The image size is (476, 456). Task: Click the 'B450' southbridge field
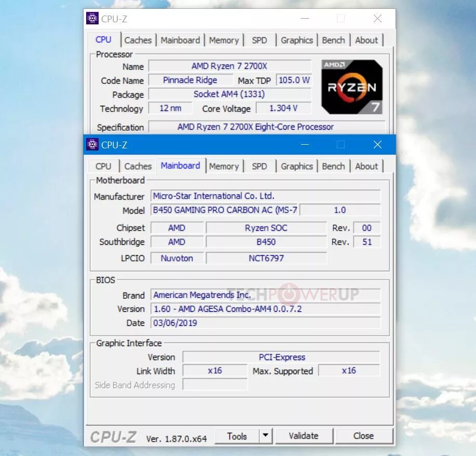pyautogui.click(x=266, y=242)
